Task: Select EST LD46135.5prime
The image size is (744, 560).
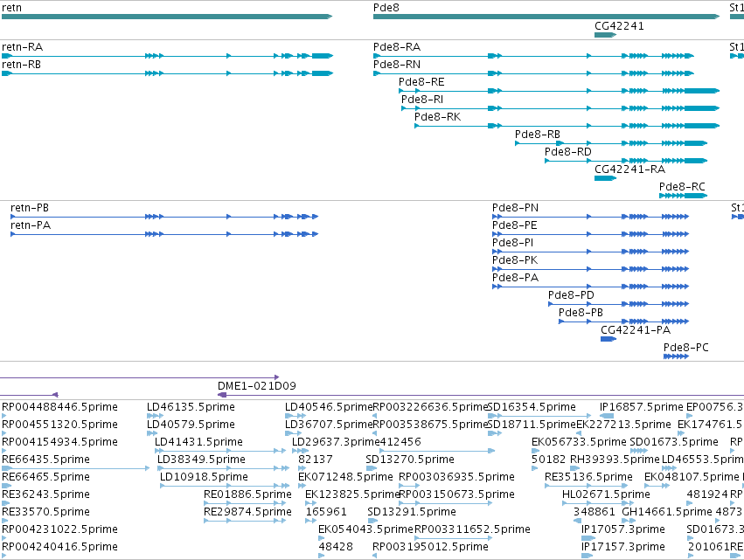Action: pyautogui.click(x=191, y=407)
